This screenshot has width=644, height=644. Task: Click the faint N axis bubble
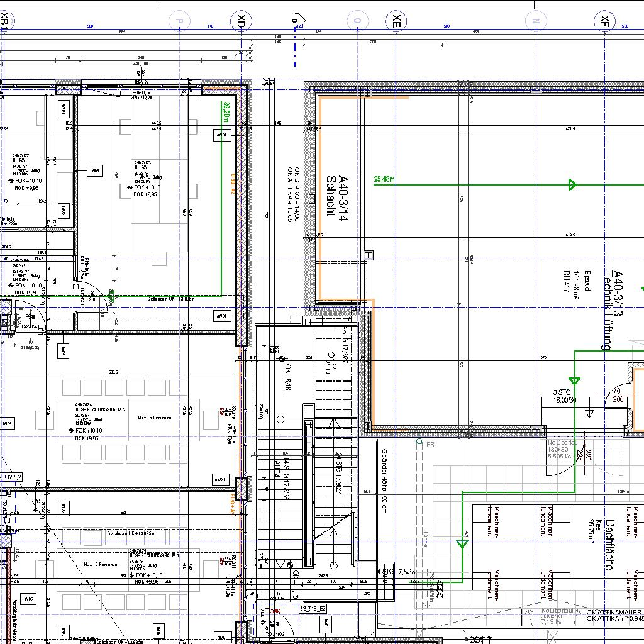point(536,21)
